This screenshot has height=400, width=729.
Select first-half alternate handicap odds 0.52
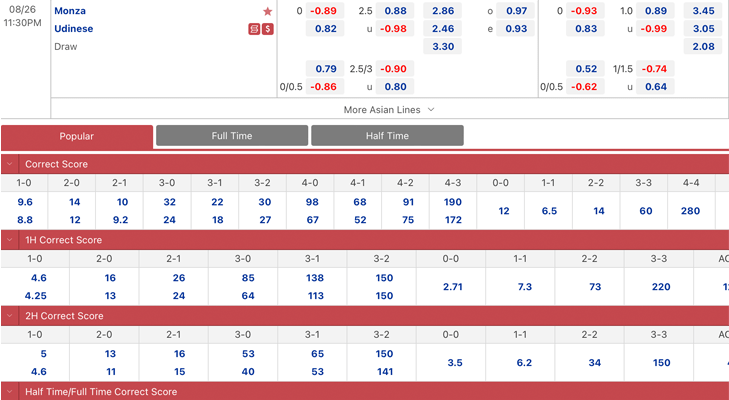tap(585, 69)
